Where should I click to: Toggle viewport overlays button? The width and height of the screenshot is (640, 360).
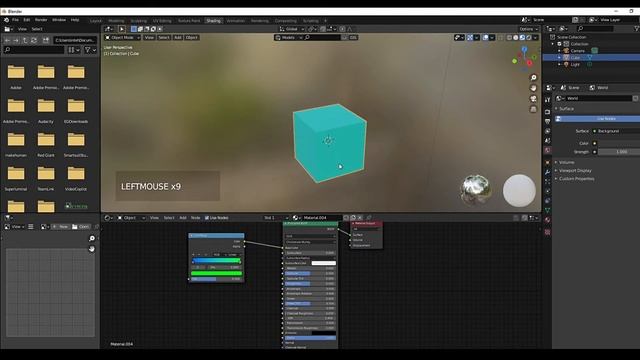(485, 38)
